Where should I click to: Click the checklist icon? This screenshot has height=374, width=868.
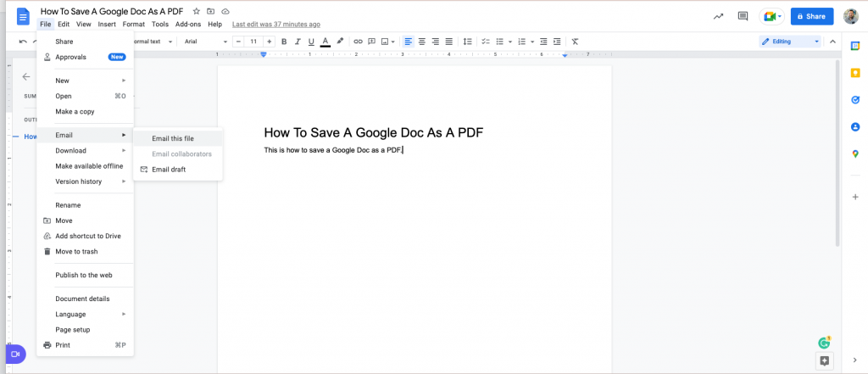[x=486, y=42]
